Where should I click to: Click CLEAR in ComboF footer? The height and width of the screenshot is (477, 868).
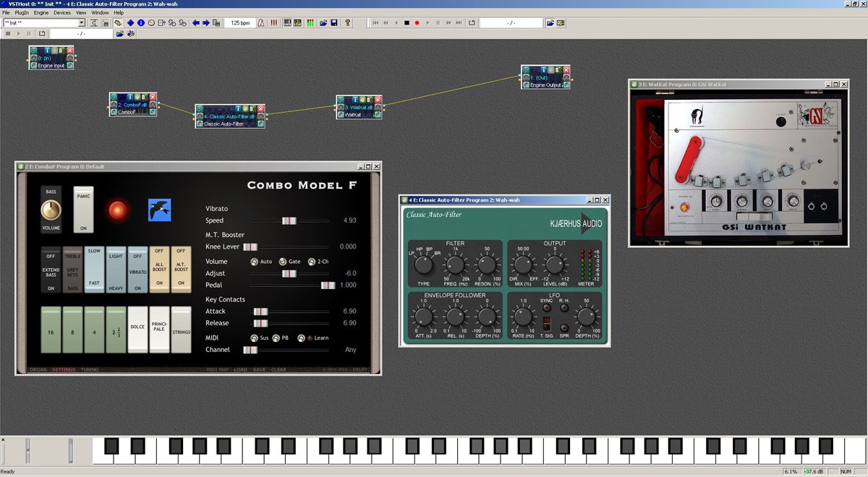[x=278, y=370]
